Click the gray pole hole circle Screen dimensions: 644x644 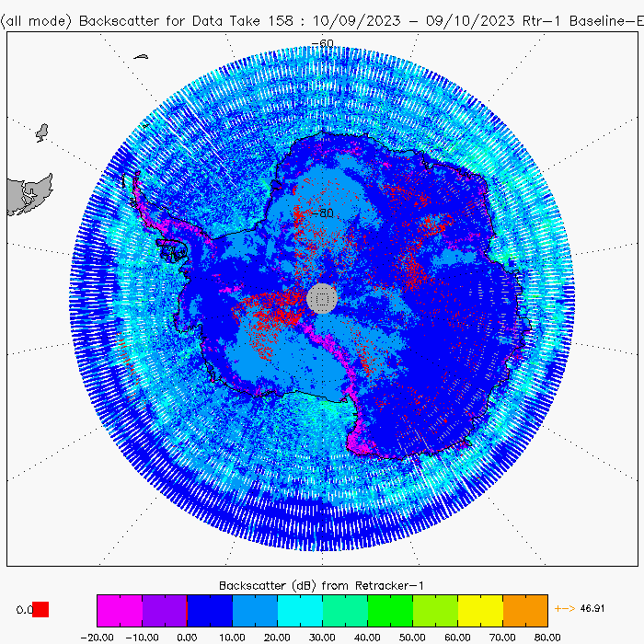322,298
